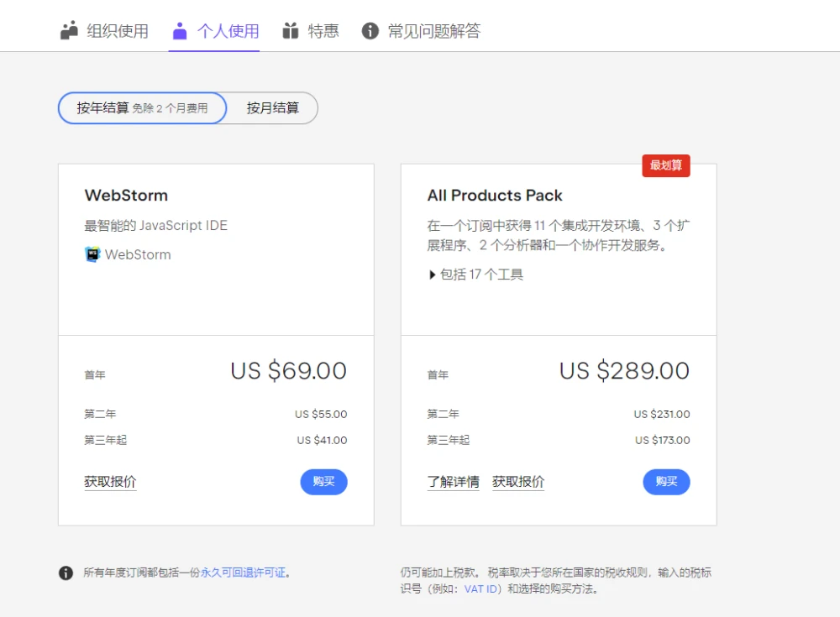840x617 pixels.
Task: Click the US $289.00 price
Action: click(x=624, y=371)
